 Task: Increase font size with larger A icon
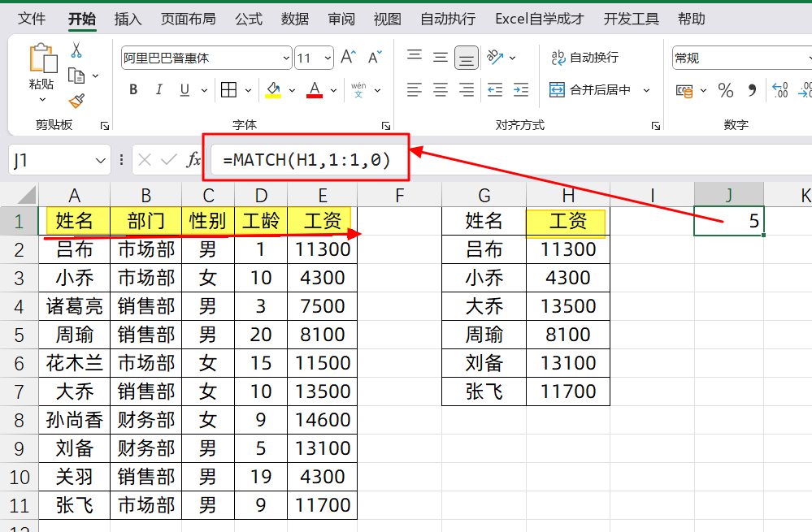tap(349, 57)
